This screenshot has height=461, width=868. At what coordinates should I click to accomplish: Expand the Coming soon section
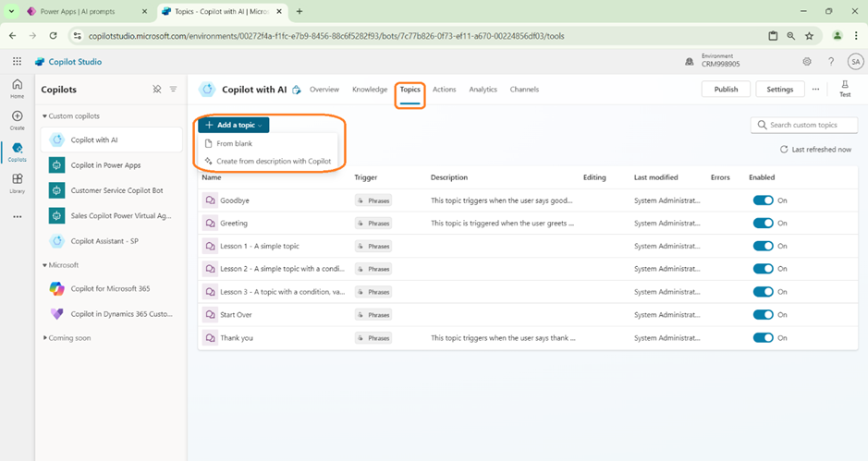(x=44, y=338)
